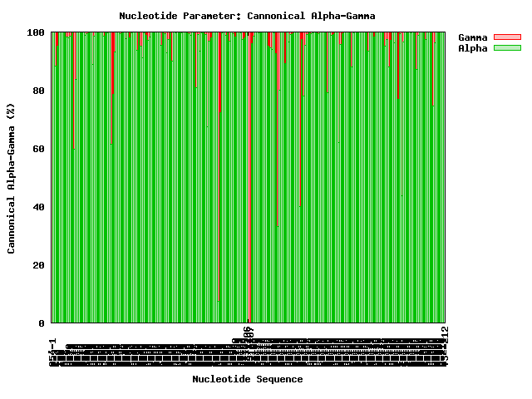The image size is (532, 399).
Task: Click the 60 tick label on y-axis
Action: 38,149
